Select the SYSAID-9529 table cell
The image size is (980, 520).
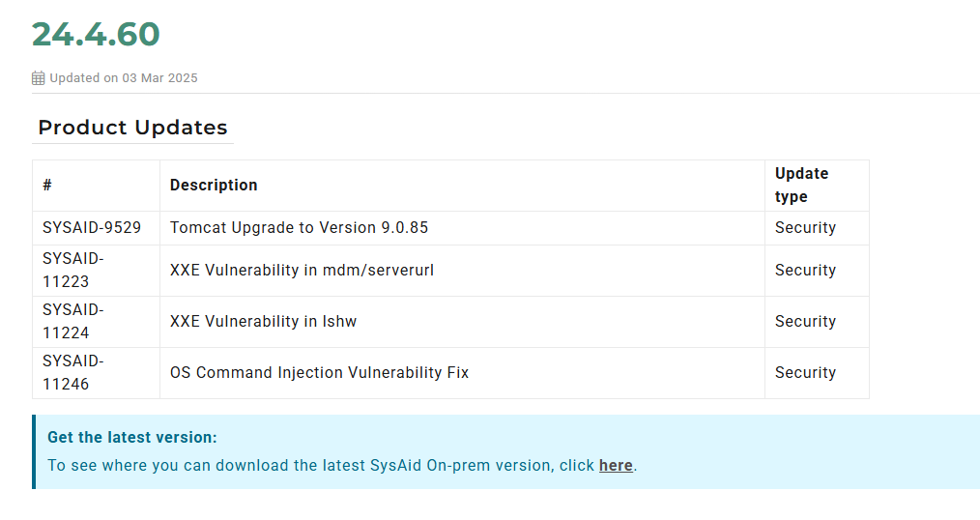pyautogui.click(x=97, y=227)
